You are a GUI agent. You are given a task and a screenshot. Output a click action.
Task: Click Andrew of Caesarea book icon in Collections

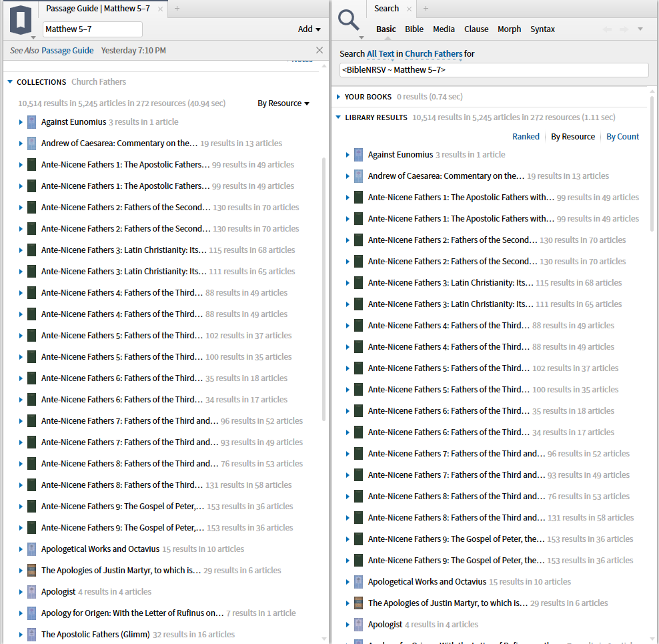point(31,143)
